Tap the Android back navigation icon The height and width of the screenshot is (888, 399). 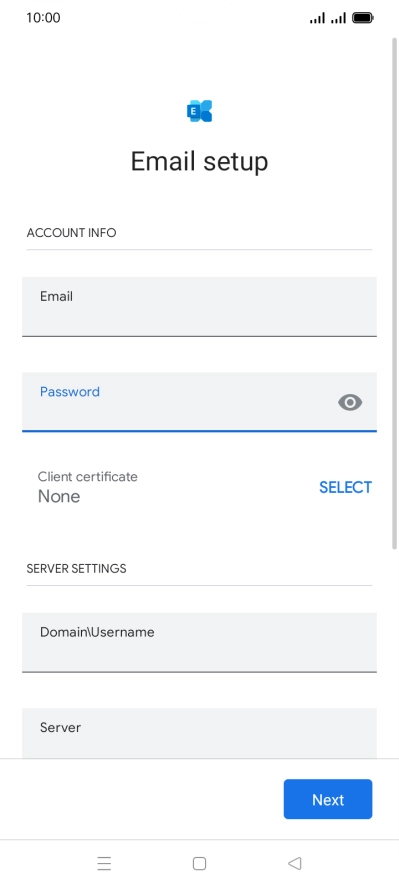click(x=294, y=863)
